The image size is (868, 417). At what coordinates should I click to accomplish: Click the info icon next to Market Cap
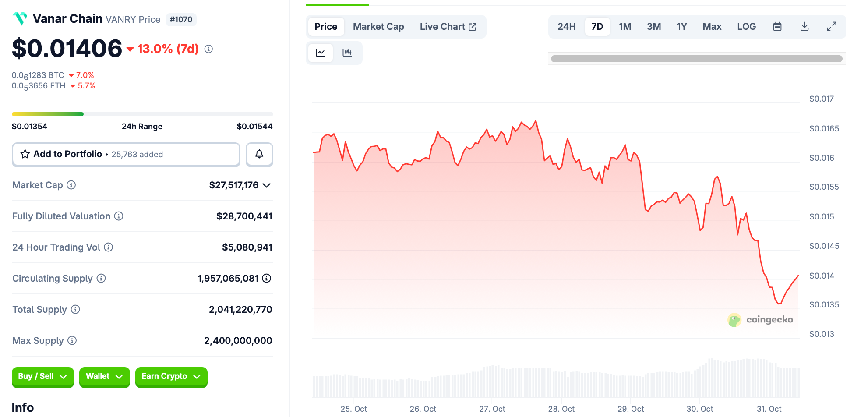[71, 185]
